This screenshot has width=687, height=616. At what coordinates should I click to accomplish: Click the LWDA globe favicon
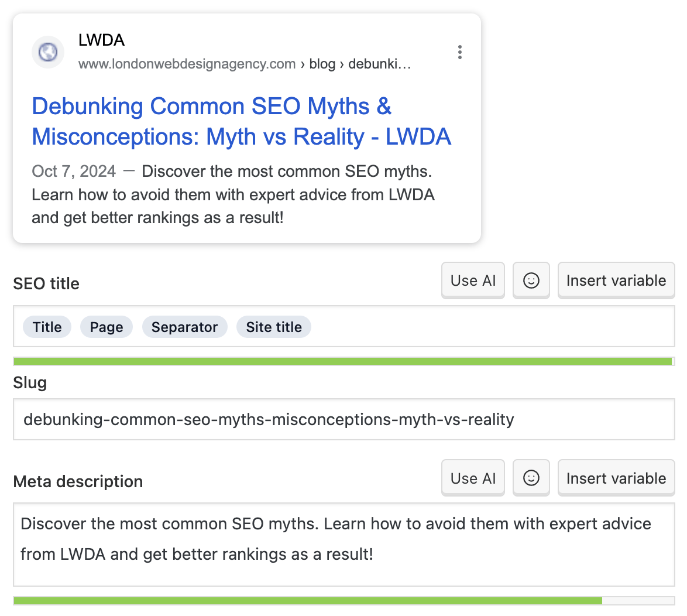pyautogui.click(x=47, y=52)
